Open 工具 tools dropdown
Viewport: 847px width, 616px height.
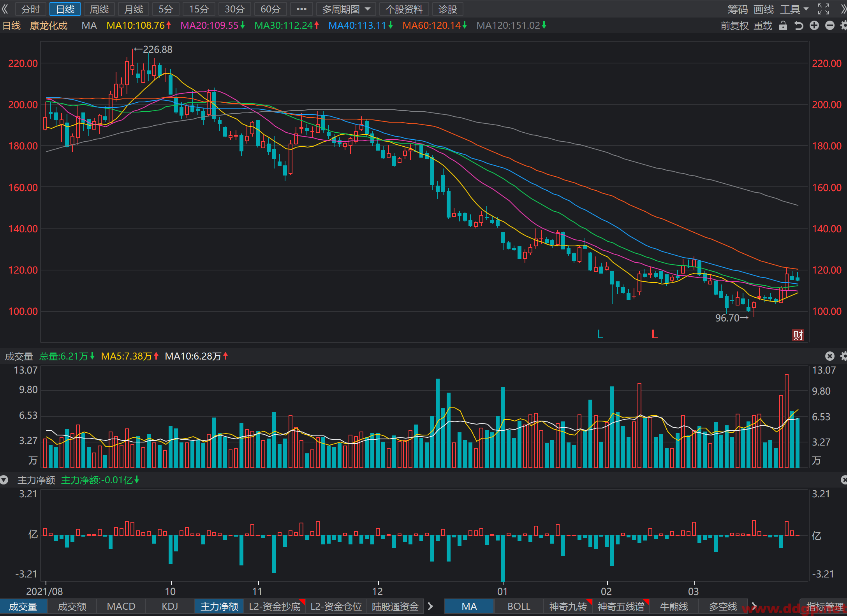tap(794, 9)
